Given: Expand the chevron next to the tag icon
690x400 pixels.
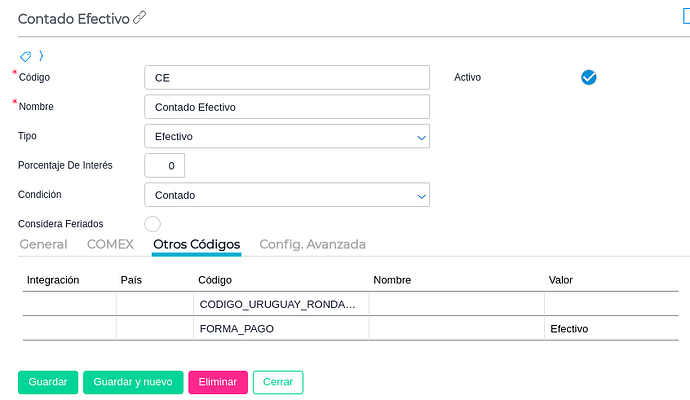Looking at the screenshot, I should coord(41,56).
